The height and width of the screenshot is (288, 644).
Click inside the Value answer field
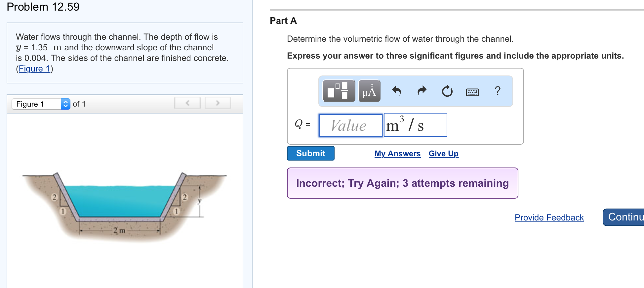tap(350, 125)
